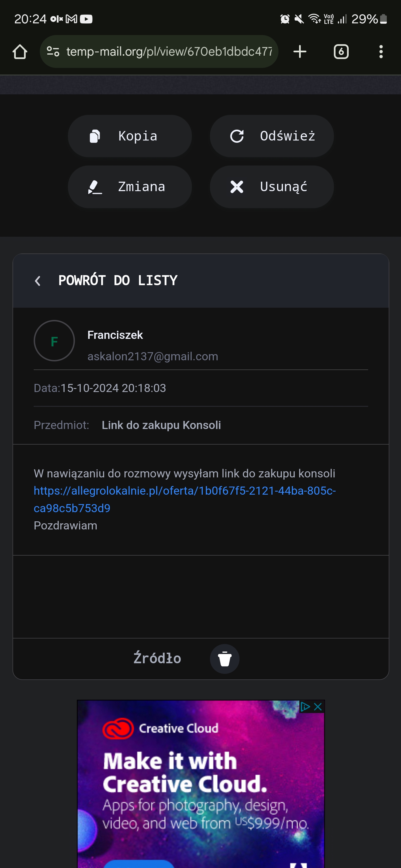Delete the email with the trash icon
Viewport: 401px width, 868px height.
tap(225, 659)
